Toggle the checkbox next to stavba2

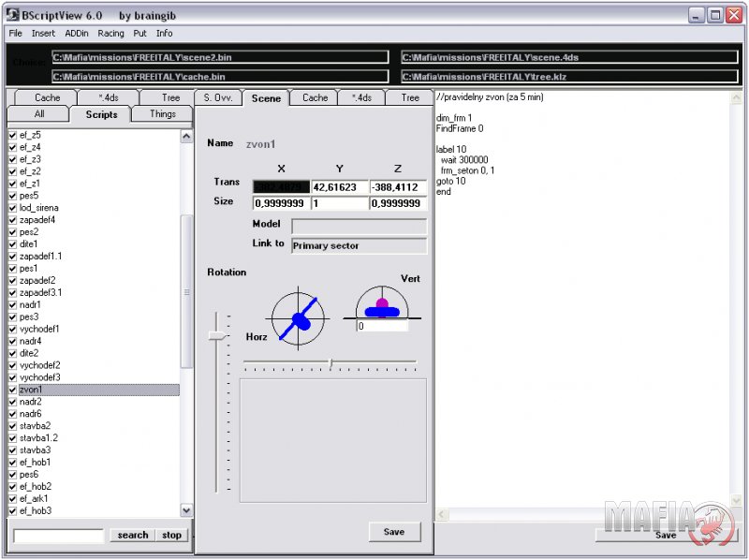pos(12,426)
